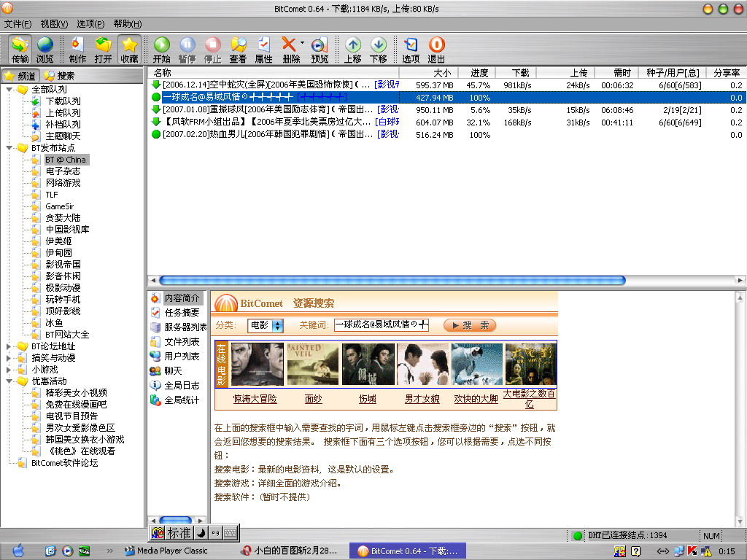Open the 分类 电影 category dropdown
This screenshot has height=560, width=747.
266,325
